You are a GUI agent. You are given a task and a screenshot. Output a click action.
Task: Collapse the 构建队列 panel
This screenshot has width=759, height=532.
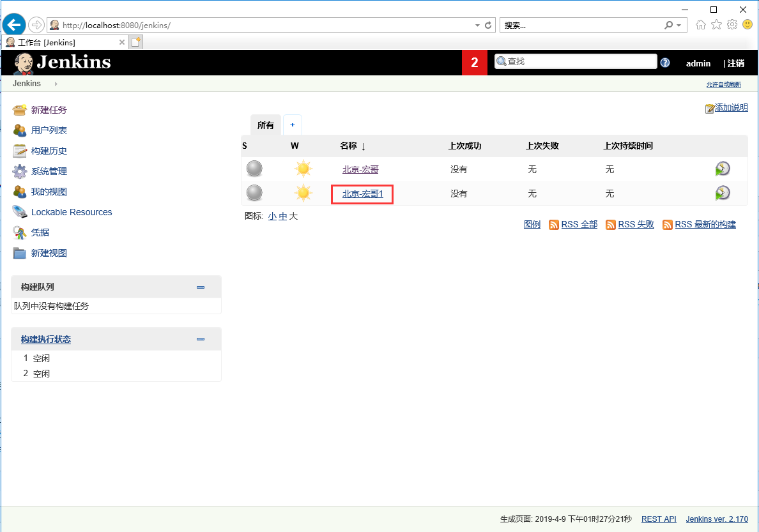(x=201, y=287)
